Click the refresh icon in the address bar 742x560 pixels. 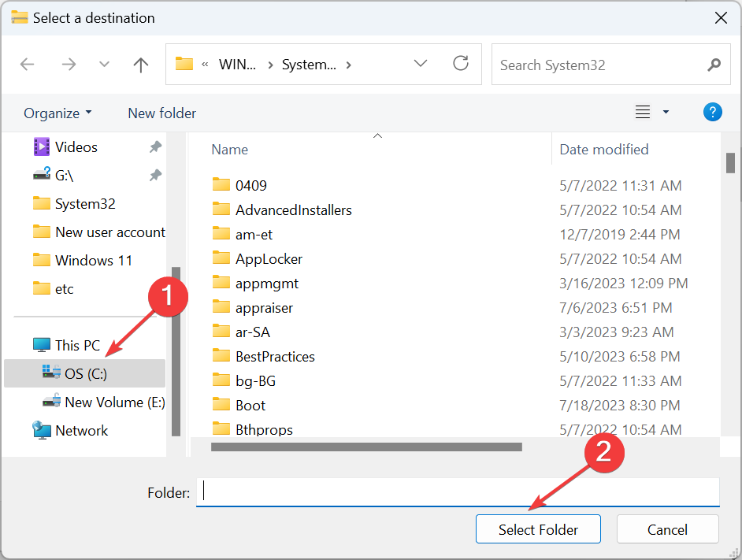click(461, 64)
